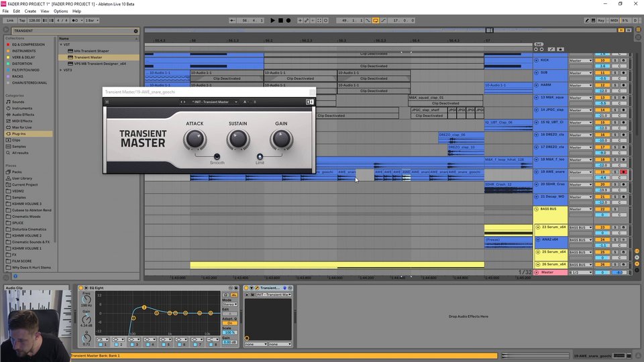Click EQ Eight filter band 2 node

[144, 308]
